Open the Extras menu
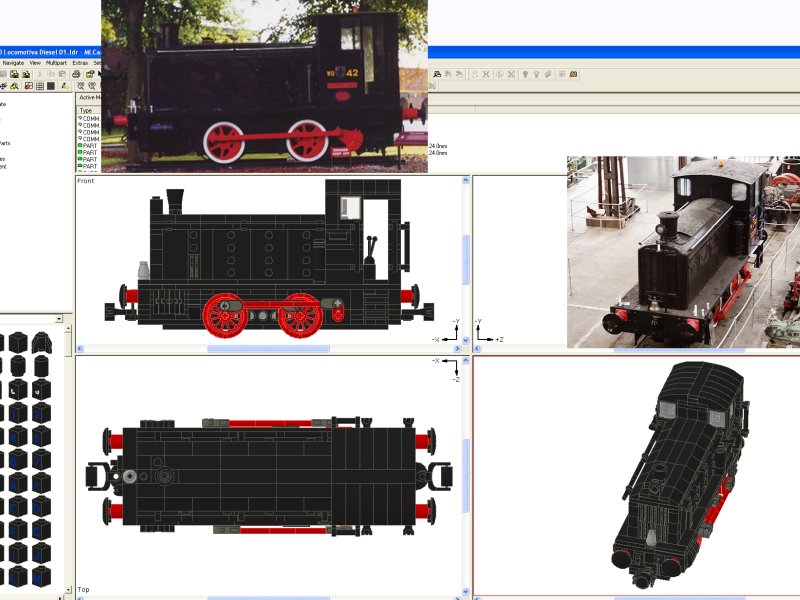800x600 pixels. click(80, 63)
